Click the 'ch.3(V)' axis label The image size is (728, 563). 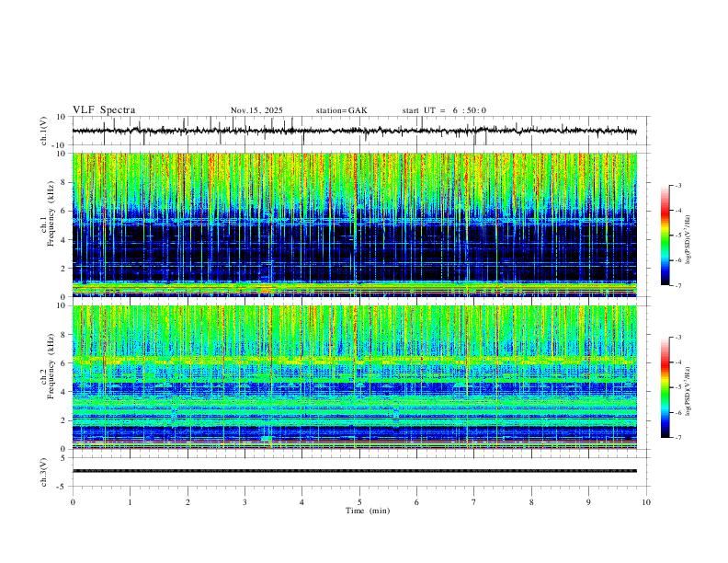click(x=44, y=472)
